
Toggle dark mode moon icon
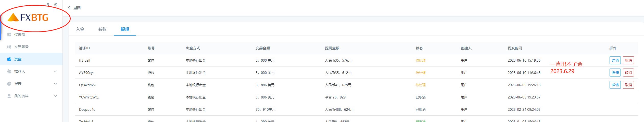pyautogui.click(x=47, y=4)
